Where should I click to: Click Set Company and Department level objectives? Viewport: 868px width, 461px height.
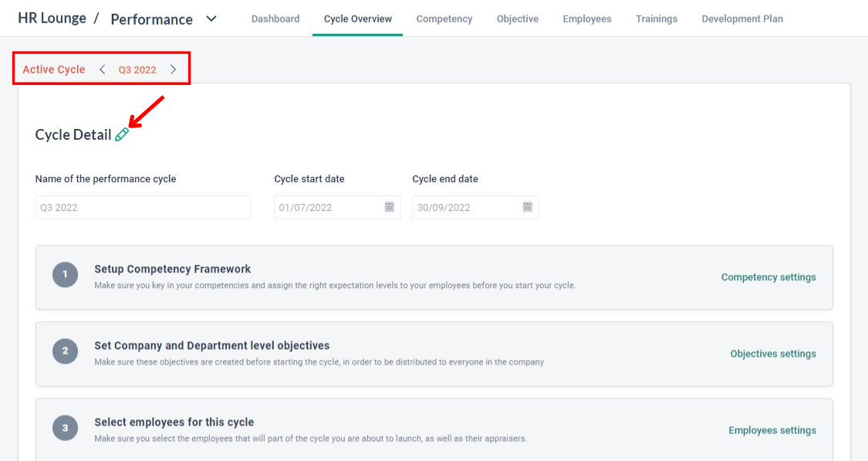tap(212, 345)
